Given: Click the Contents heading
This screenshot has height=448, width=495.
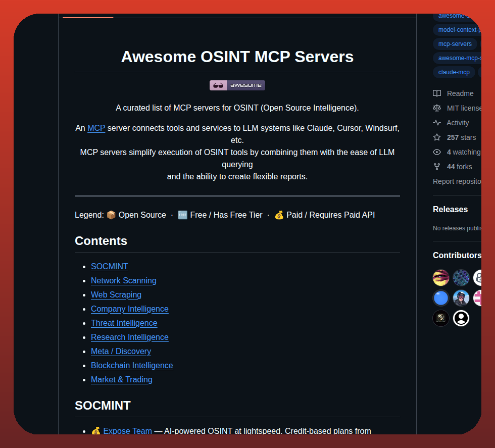Looking at the screenshot, I should tap(101, 241).
